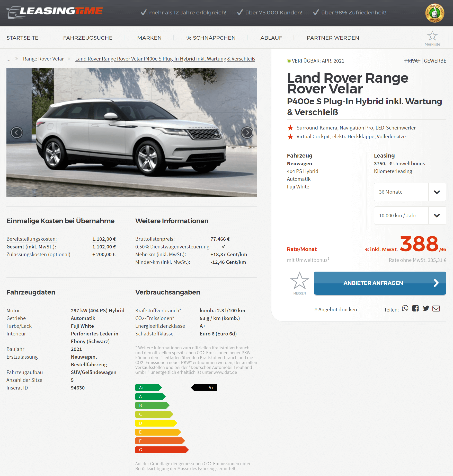Click the second red star feature bullet
The height and width of the screenshot is (476, 453).
(x=290, y=136)
